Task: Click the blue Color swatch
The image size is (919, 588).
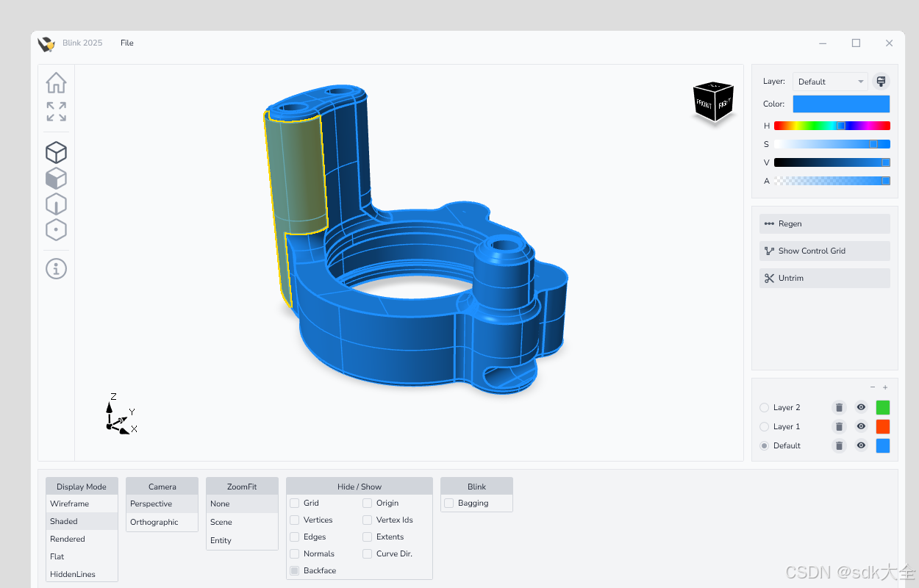Action: 841,104
